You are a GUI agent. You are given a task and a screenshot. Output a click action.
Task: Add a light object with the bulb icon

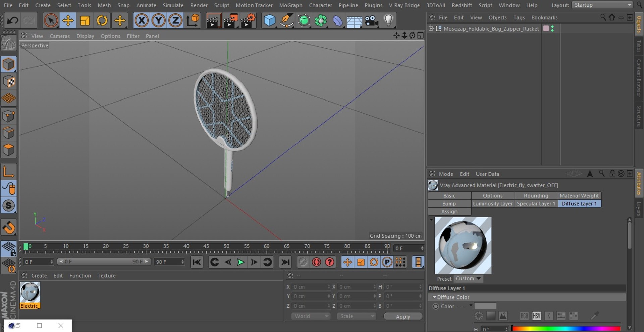388,21
